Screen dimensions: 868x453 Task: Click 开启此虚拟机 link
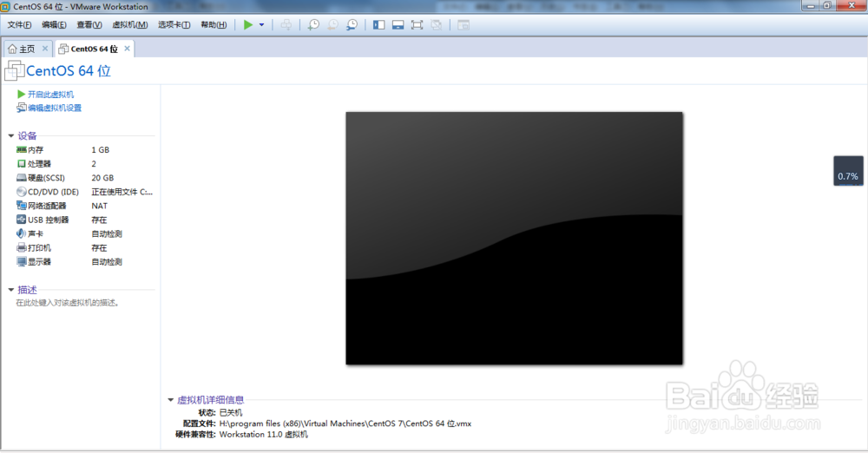(x=51, y=94)
